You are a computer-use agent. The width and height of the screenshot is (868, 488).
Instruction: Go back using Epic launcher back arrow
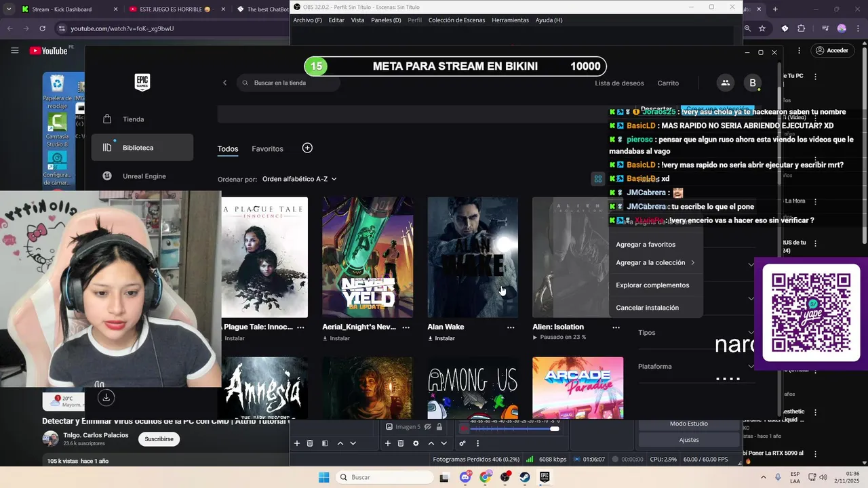click(225, 83)
